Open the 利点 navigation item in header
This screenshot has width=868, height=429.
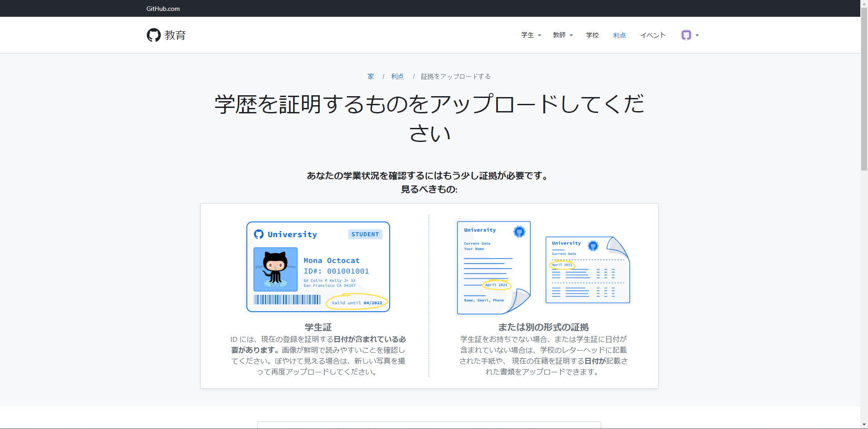[x=619, y=35]
